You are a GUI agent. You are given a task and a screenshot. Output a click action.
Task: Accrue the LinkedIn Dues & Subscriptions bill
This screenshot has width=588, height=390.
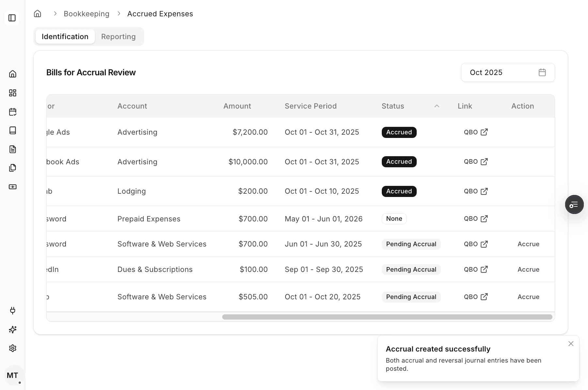click(528, 269)
